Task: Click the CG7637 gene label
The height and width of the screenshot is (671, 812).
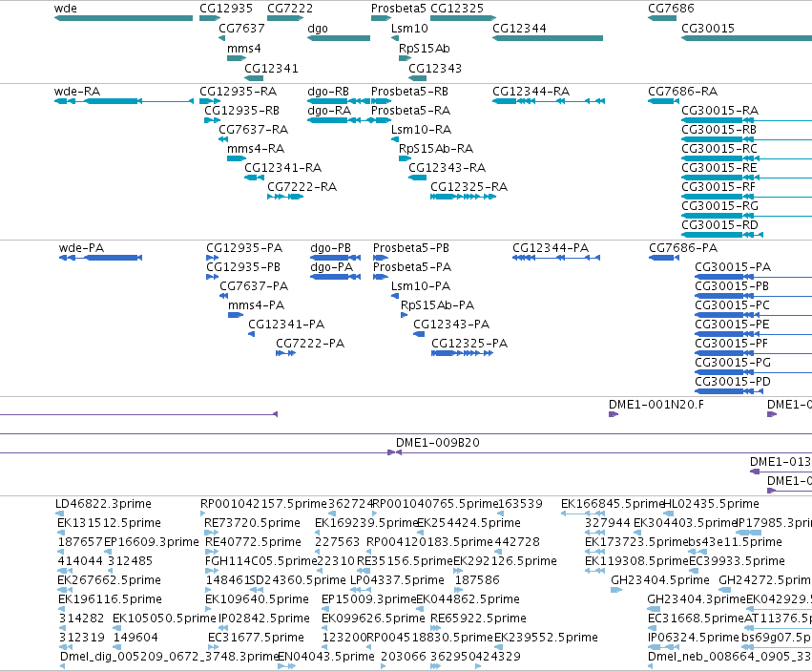Action: 241,29
